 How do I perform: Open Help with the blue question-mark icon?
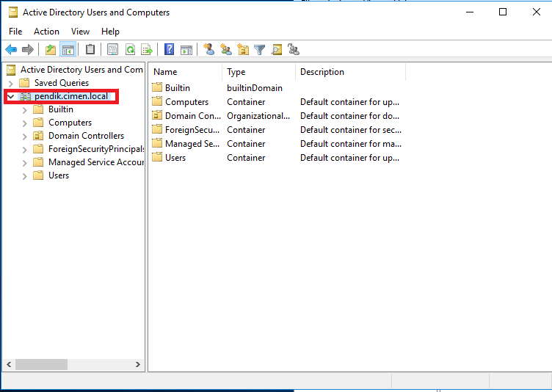[170, 50]
